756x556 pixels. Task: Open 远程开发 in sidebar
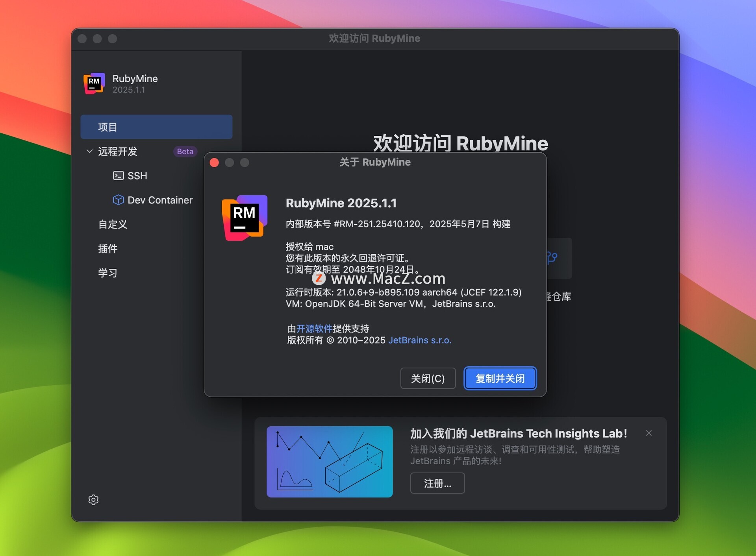point(117,151)
